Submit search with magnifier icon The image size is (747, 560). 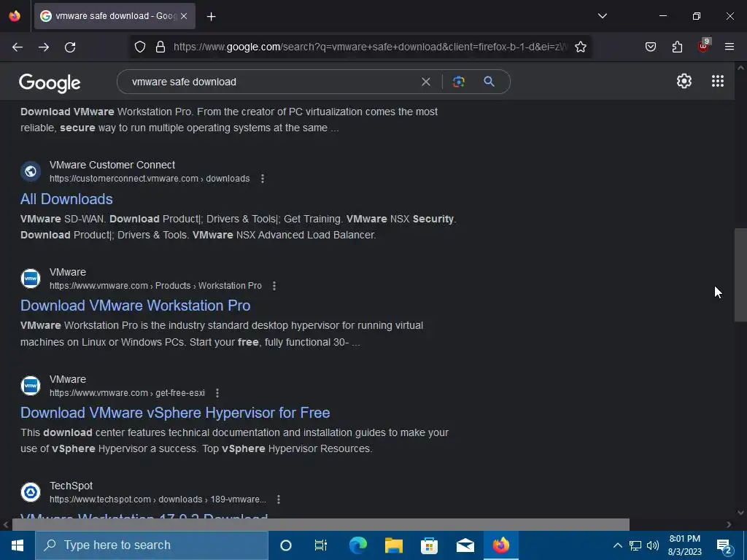(x=489, y=82)
